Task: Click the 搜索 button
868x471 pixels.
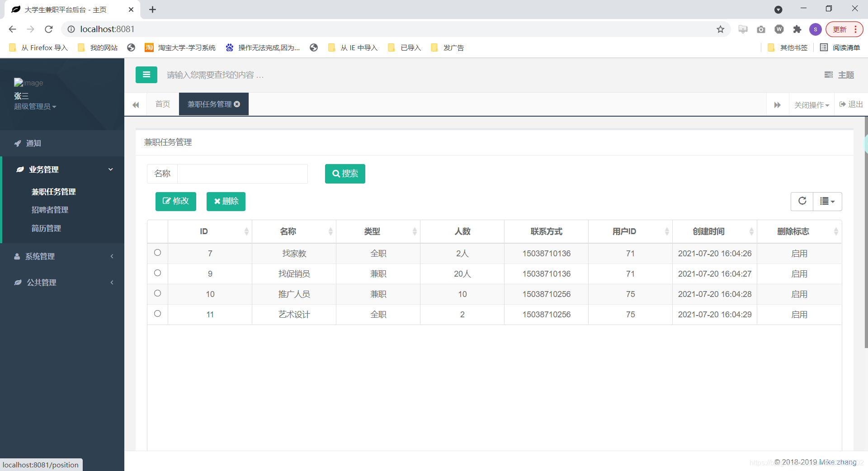Action: click(x=345, y=174)
